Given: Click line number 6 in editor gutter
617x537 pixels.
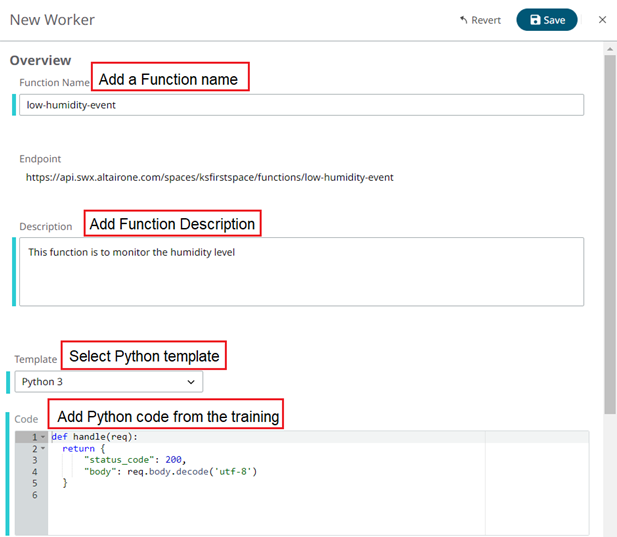Looking at the screenshot, I should [x=34, y=495].
